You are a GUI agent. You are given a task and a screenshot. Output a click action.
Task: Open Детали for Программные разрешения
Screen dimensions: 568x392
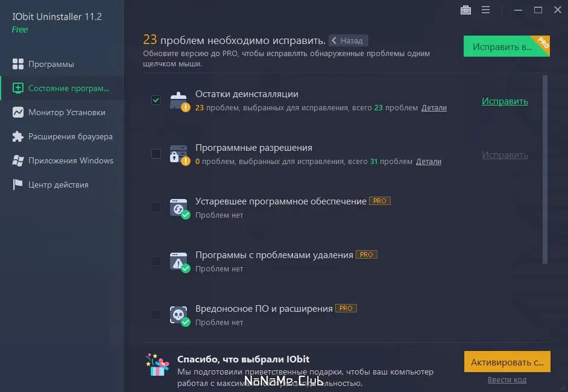[x=428, y=161]
